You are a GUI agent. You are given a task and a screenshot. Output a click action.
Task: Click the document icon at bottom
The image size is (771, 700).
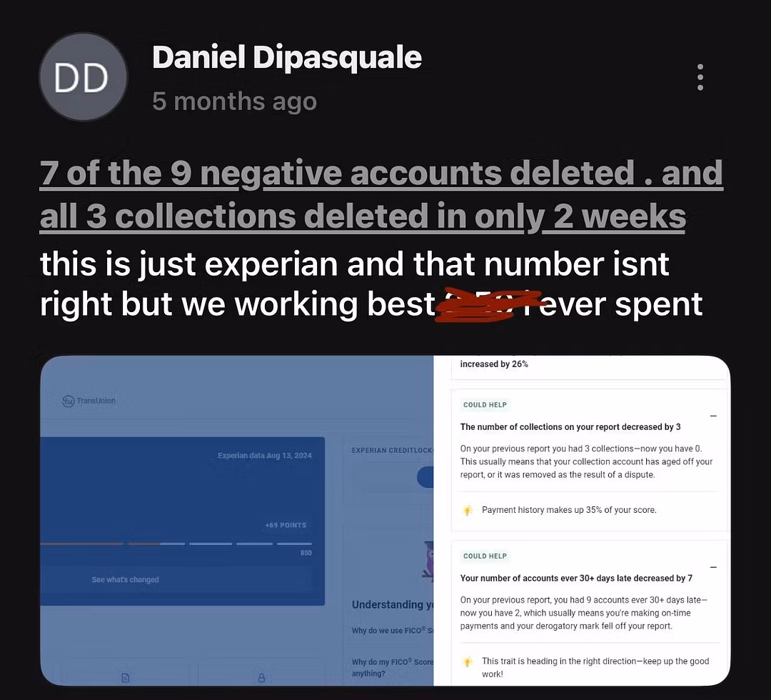click(125, 677)
